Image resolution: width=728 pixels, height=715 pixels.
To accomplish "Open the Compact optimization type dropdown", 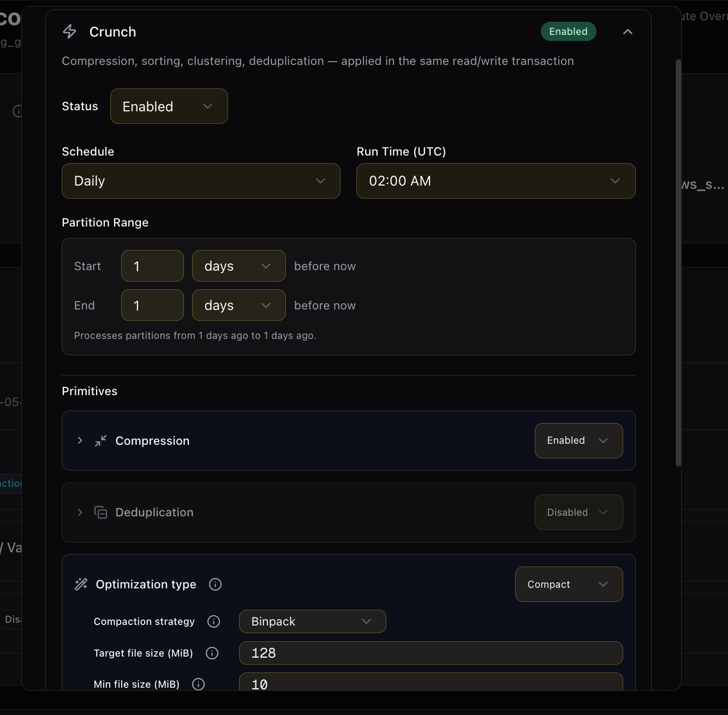I will click(x=569, y=585).
